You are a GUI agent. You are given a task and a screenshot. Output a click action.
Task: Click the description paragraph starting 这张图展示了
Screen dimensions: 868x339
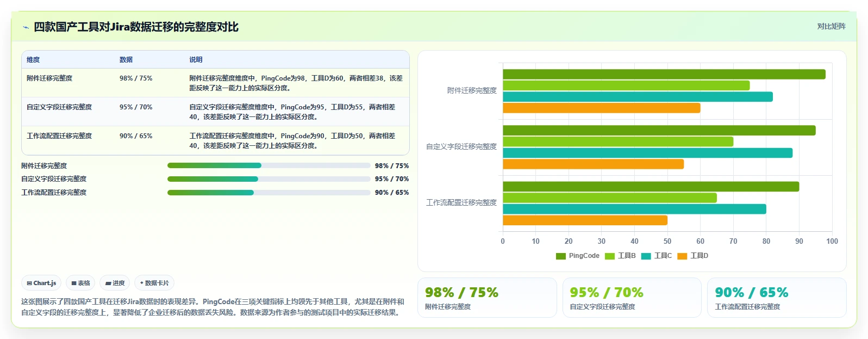213,307
